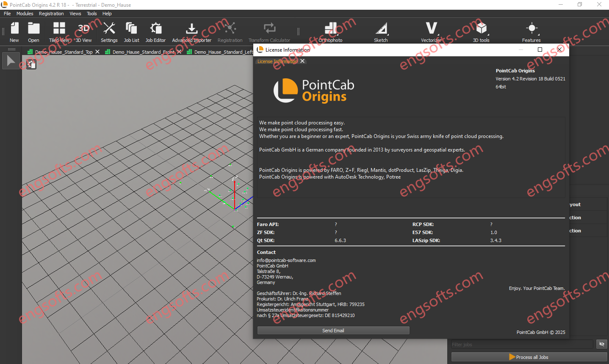Click the info@pointcab-software.com email address
The width and height of the screenshot is (609, 364).
click(x=286, y=260)
